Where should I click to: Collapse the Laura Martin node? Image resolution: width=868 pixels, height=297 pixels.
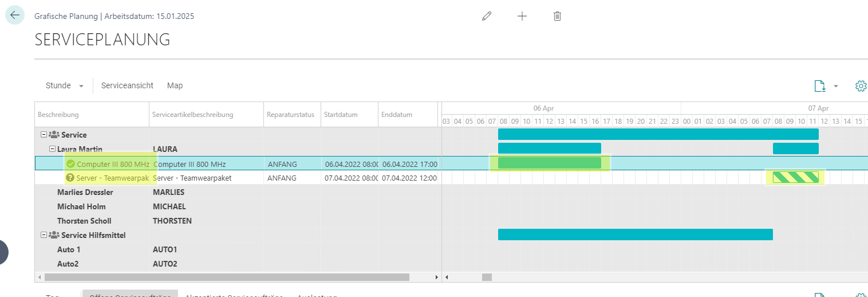[52, 149]
